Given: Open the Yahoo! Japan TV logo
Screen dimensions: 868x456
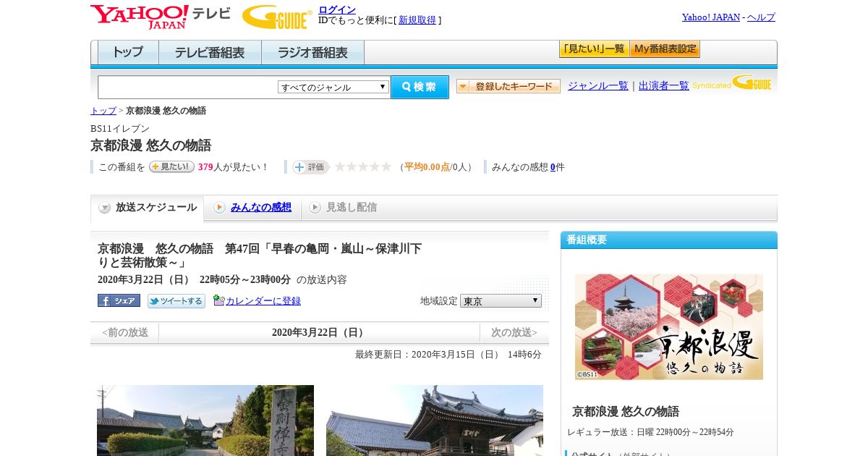Looking at the screenshot, I should click(161, 17).
